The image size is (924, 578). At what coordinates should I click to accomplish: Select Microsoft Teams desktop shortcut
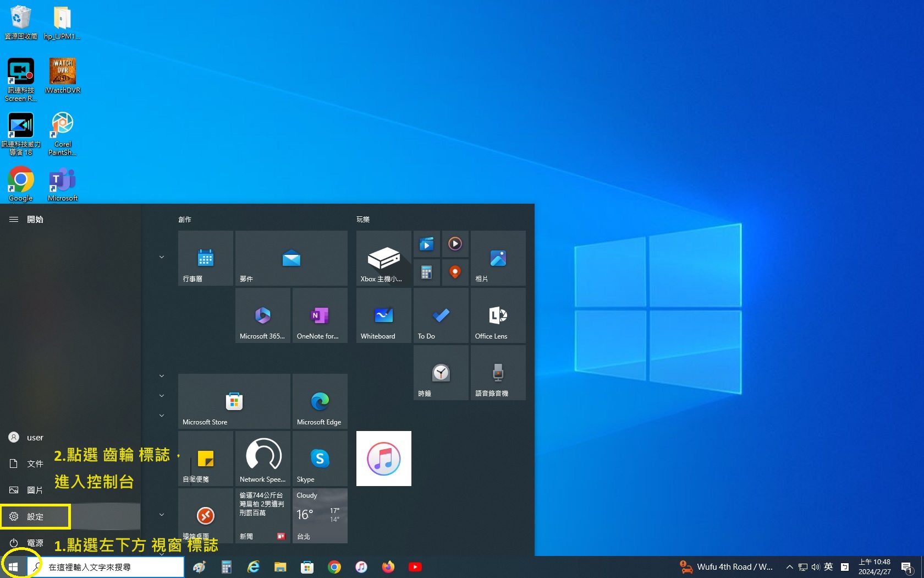pyautogui.click(x=63, y=184)
